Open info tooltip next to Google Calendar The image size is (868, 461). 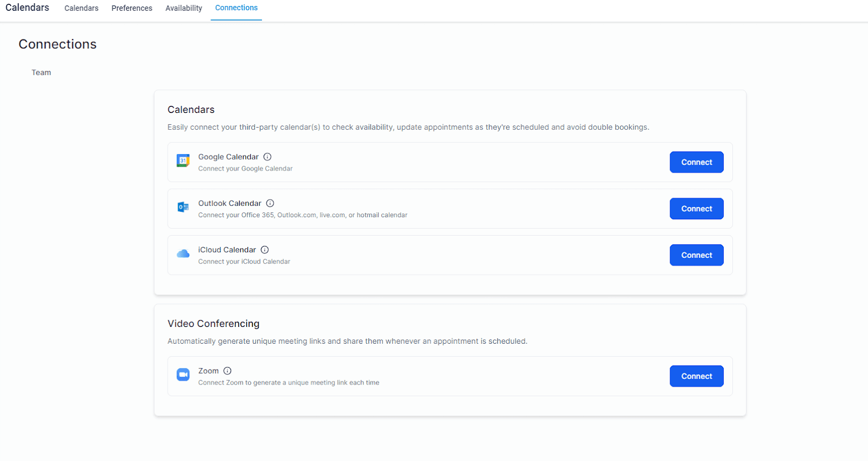click(267, 157)
